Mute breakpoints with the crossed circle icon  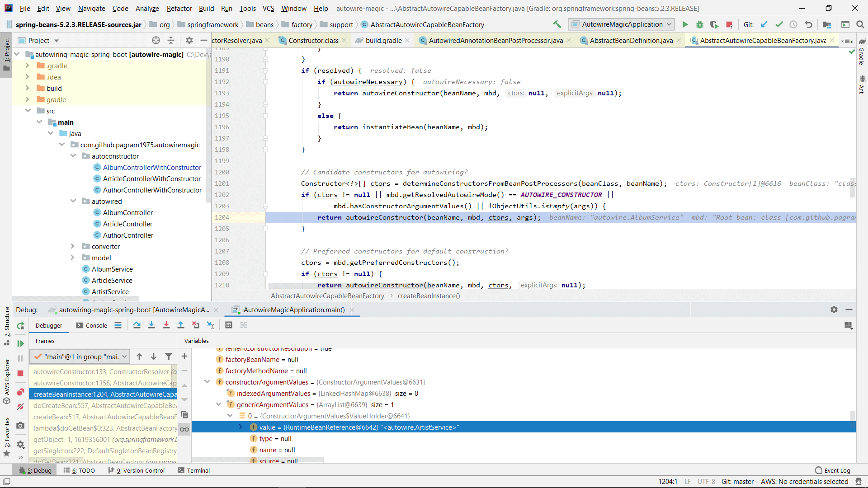[20, 406]
